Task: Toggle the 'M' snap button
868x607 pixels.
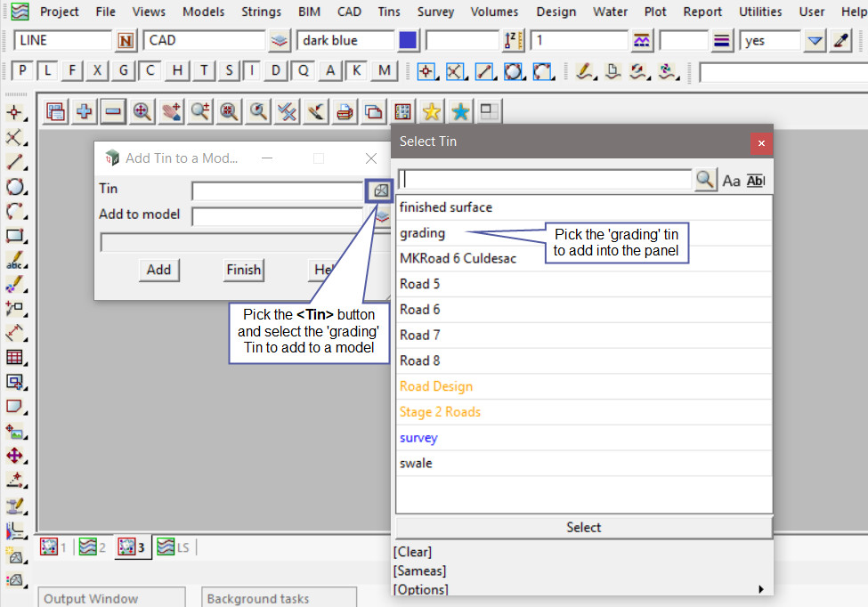Action: point(384,71)
